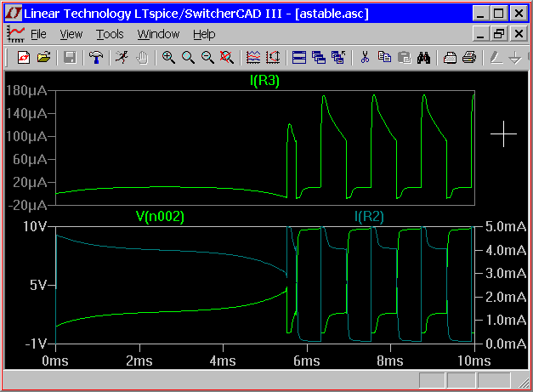Viewport: 533px width, 392px height.
Task: Click the New Schematic toolbar icon
Action: click(23, 58)
